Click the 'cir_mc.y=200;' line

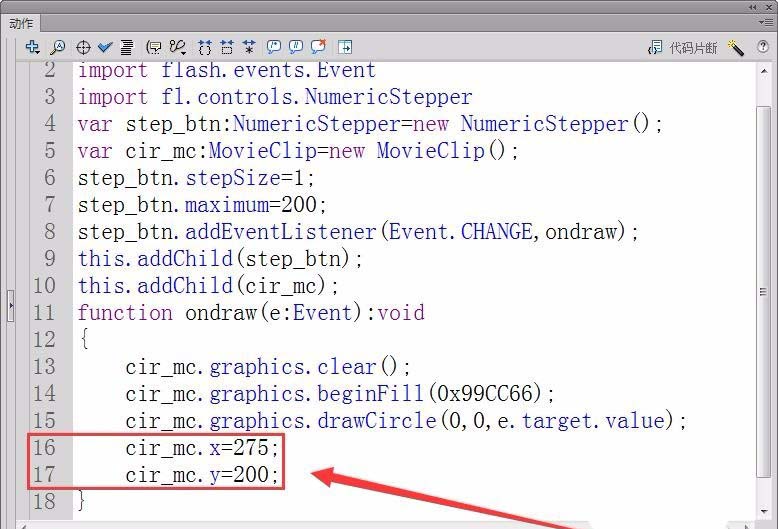coord(202,474)
